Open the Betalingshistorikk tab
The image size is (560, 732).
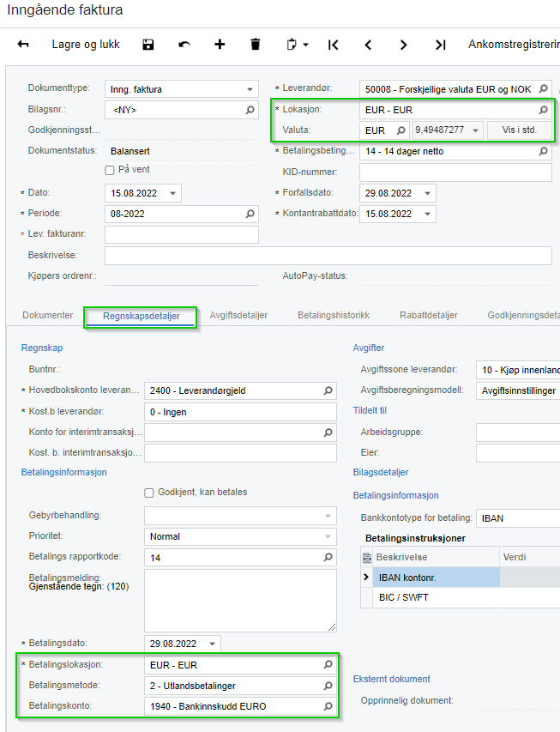[334, 315]
